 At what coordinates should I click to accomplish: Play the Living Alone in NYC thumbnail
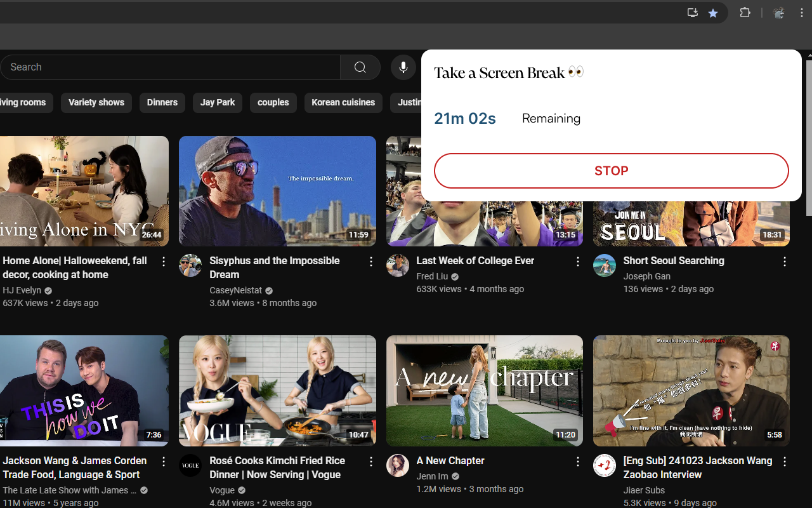84,191
